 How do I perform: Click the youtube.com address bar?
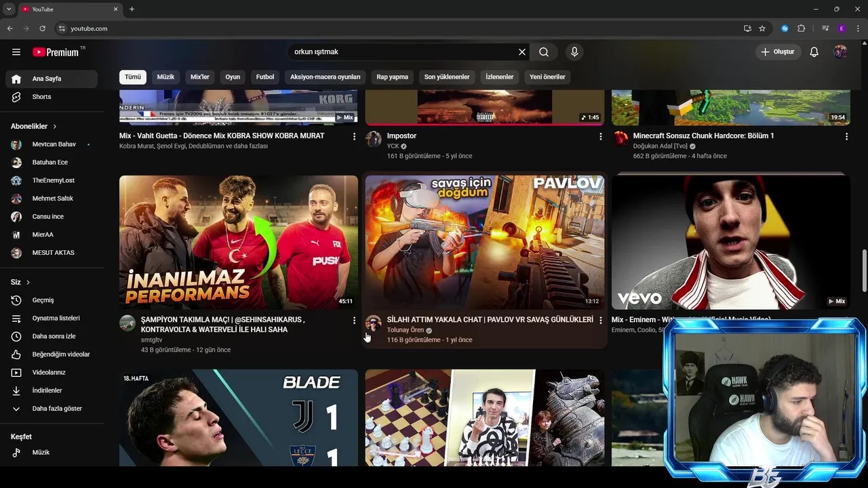click(x=400, y=28)
